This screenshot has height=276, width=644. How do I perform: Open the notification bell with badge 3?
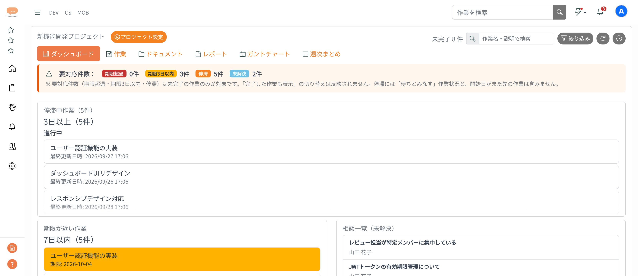[x=601, y=11]
